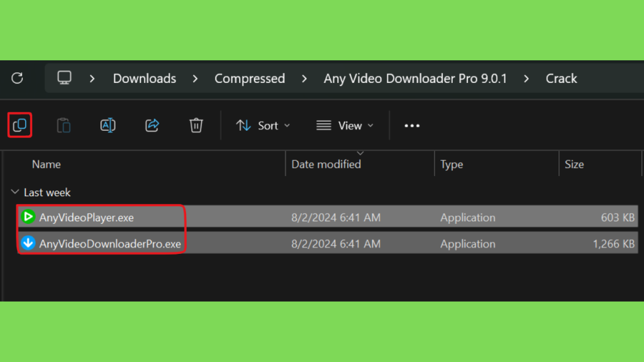The image size is (644, 362).
Task: Select the AnyVideoPlayer.exe file name
Action: tap(86, 217)
